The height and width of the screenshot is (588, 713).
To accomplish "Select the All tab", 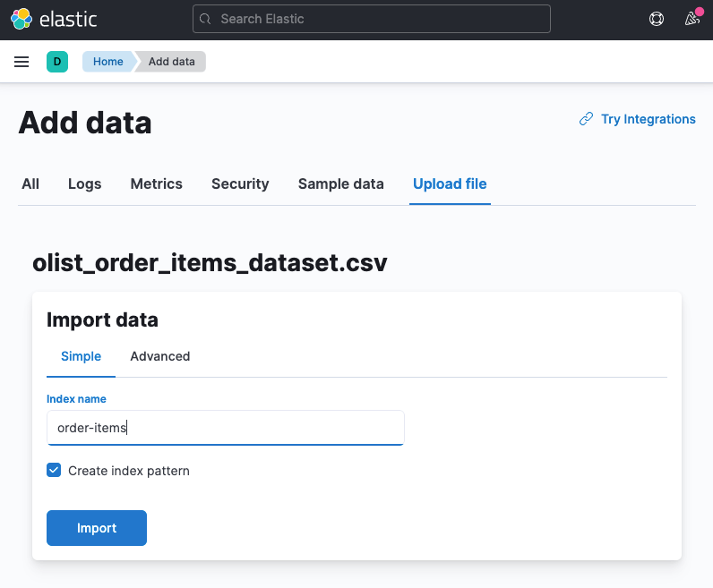I will pyautogui.click(x=30, y=183).
